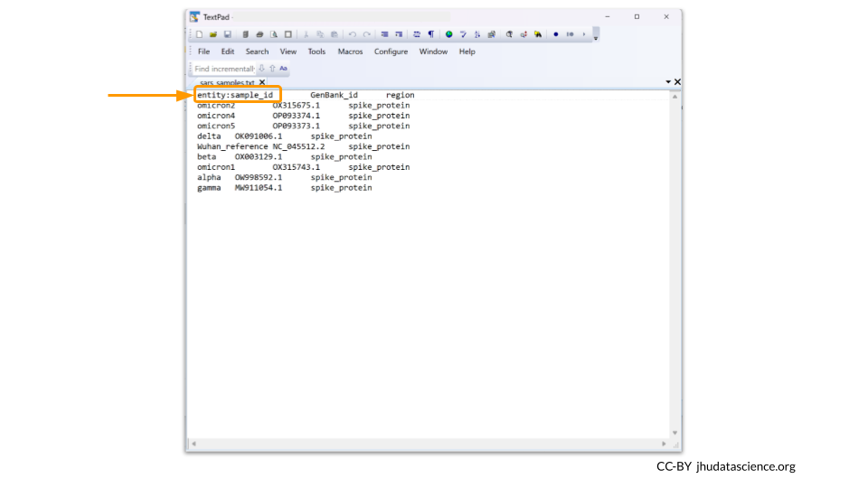Undo the last edit
868x488 pixels.
(x=352, y=34)
